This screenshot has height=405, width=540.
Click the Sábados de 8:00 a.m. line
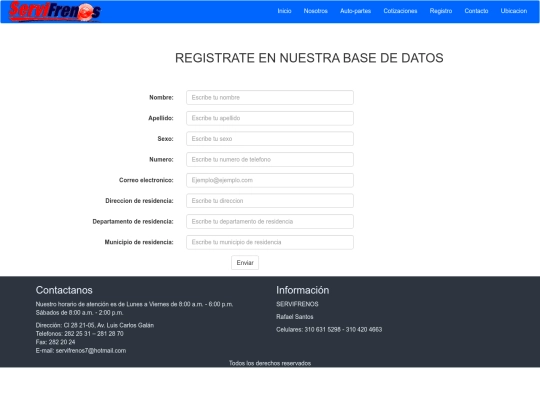pos(79,313)
